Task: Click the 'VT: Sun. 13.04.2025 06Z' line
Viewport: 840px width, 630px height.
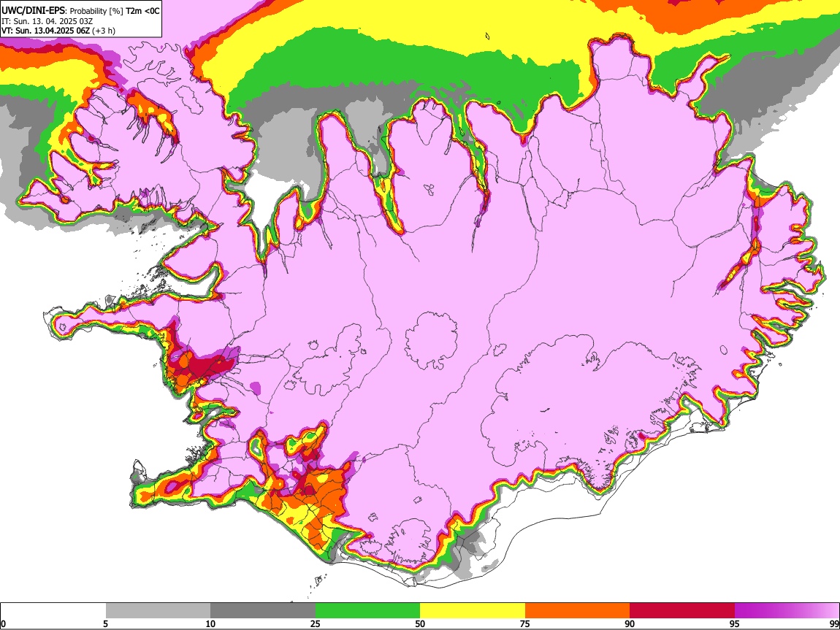Action: 45,31
